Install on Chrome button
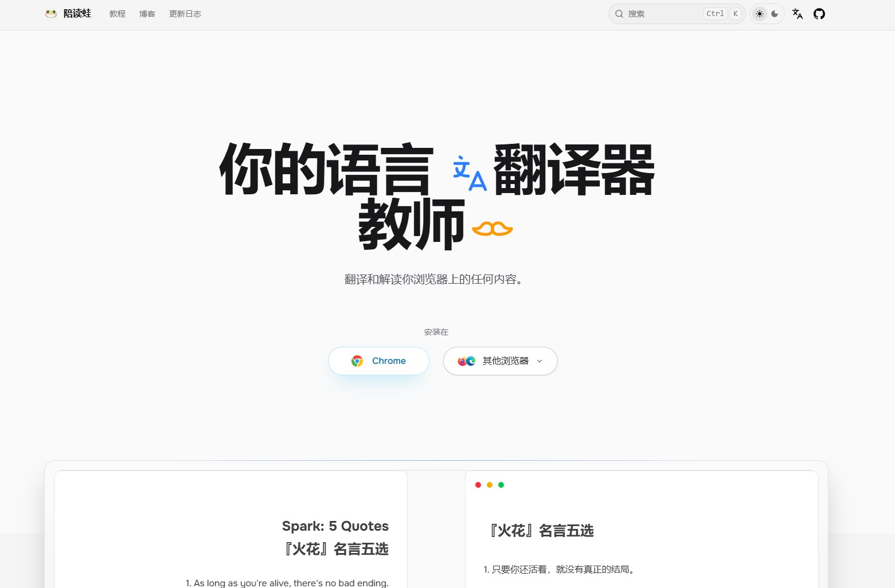895x588 pixels. coord(378,361)
